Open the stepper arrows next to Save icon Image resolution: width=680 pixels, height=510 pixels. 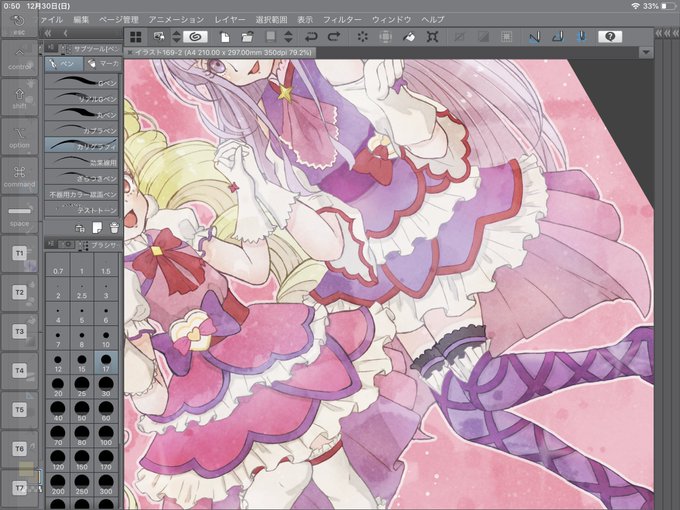pos(288,37)
